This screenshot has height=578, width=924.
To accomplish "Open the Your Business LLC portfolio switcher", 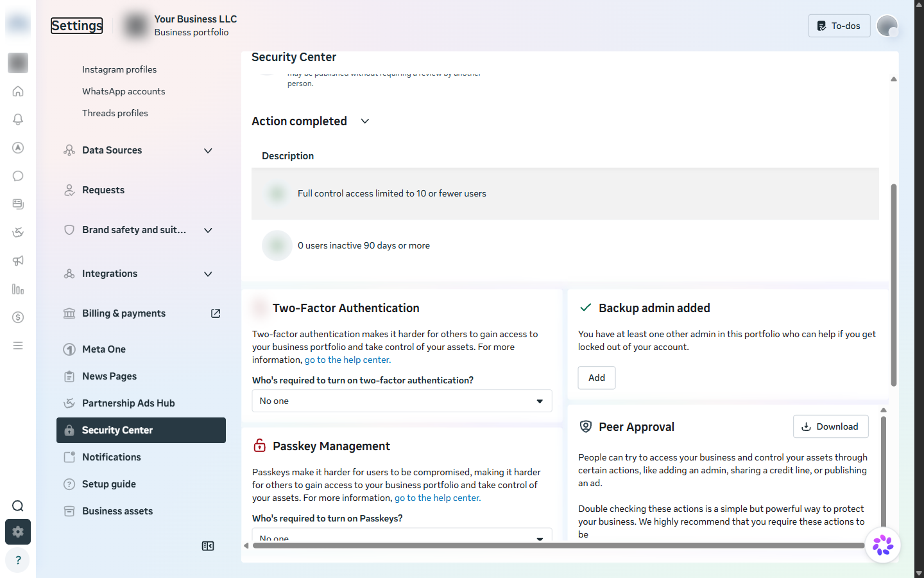I will [180, 26].
